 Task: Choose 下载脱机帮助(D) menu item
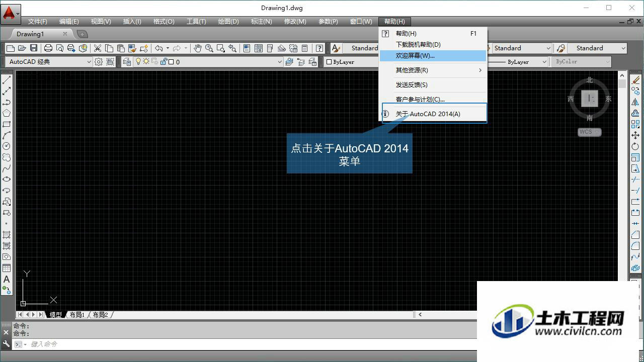click(433, 45)
